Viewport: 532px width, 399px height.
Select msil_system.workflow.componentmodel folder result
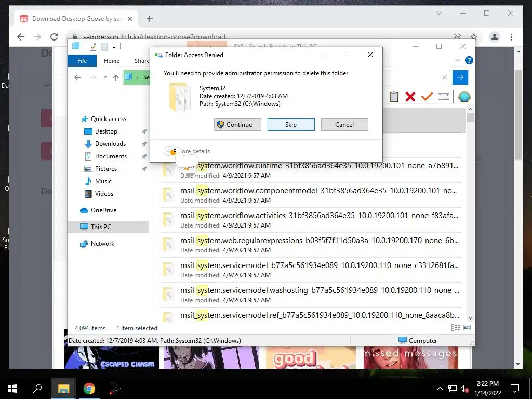pyautogui.click(x=311, y=195)
